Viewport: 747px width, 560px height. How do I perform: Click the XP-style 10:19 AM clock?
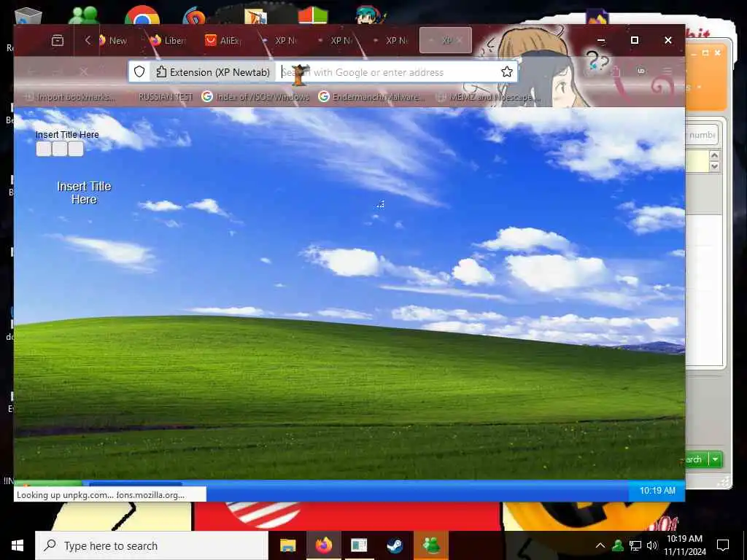(x=657, y=491)
